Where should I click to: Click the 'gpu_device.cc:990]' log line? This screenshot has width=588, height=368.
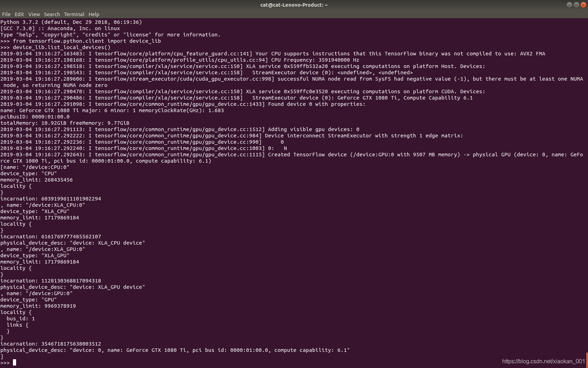point(142,142)
